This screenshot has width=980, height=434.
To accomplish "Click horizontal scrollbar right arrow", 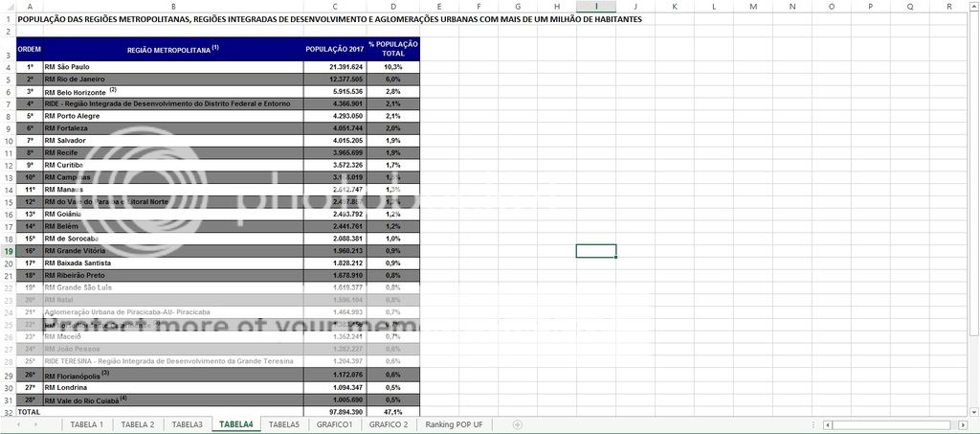I will 963,424.
